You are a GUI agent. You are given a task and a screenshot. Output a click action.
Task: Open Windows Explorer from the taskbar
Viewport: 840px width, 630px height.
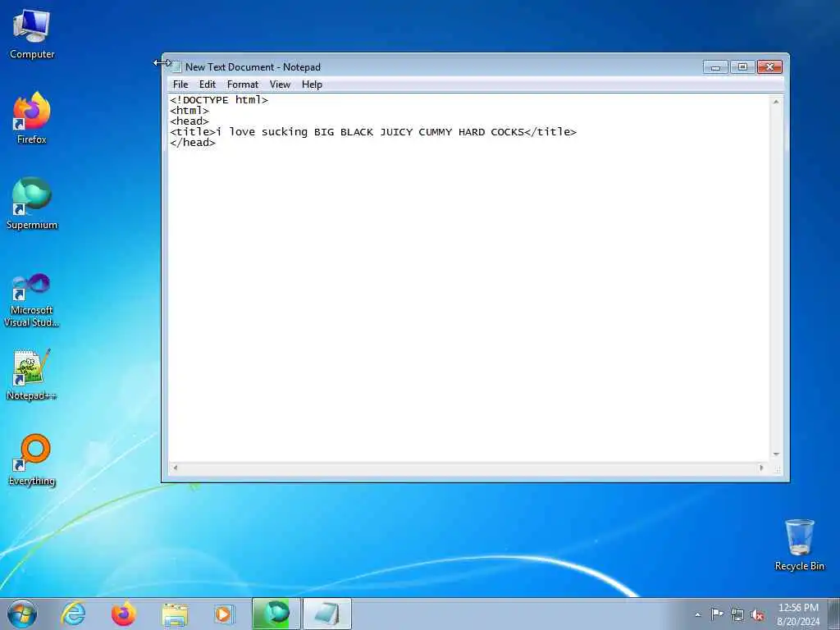[x=175, y=614]
